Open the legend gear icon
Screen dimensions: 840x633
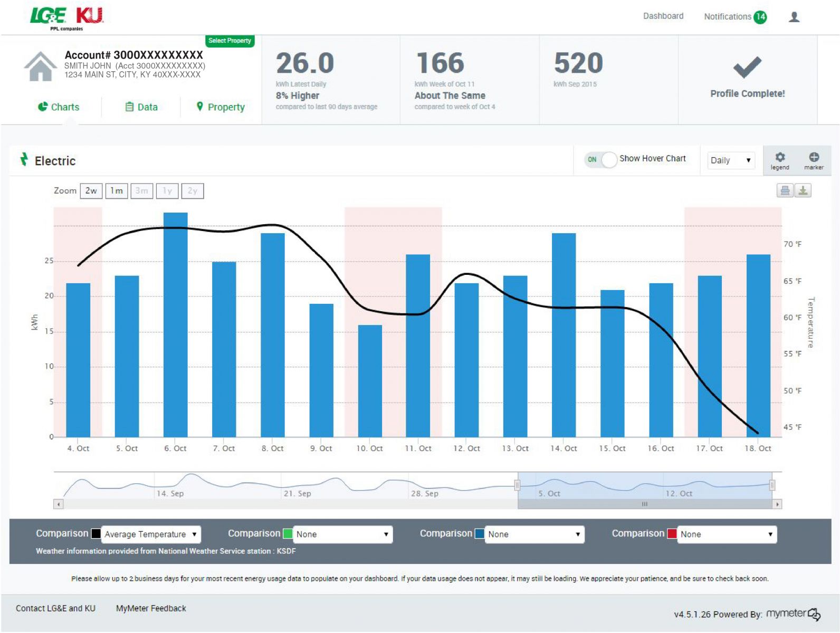tap(780, 158)
